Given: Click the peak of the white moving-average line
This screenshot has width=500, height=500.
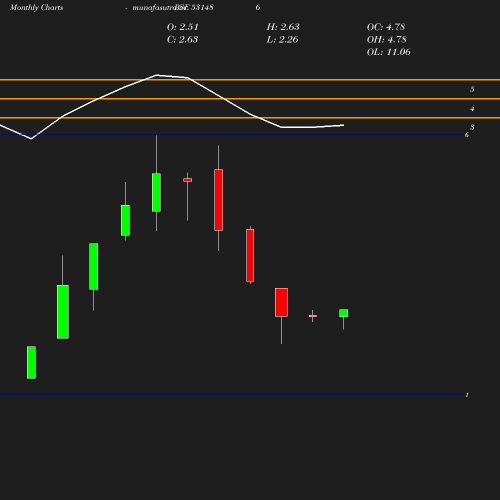Looking at the screenshot, I should 157,75.
